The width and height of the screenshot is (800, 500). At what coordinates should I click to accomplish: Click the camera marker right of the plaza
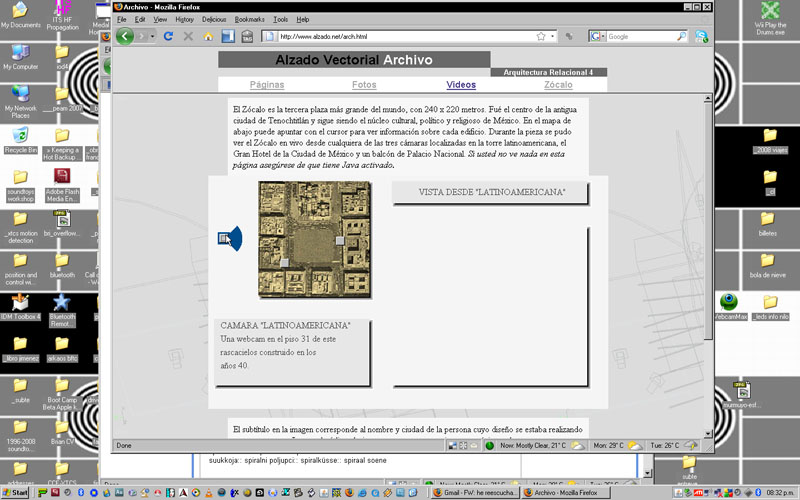[x=340, y=240]
